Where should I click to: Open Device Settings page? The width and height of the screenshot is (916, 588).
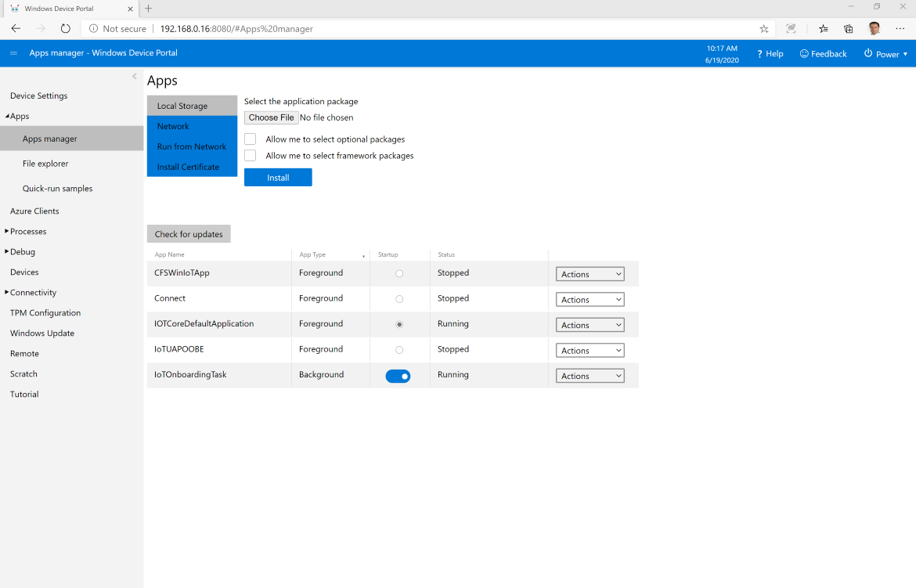(x=38, y=96)
